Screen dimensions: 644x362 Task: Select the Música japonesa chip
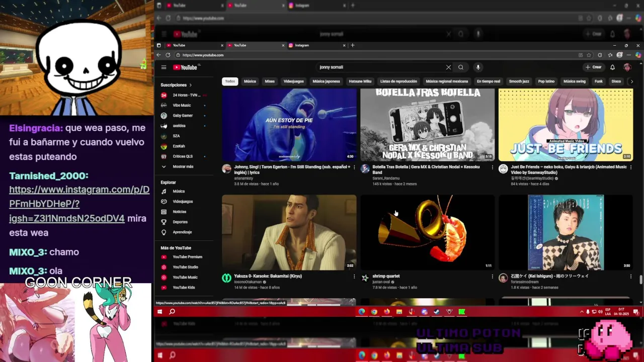coord(326,81)
